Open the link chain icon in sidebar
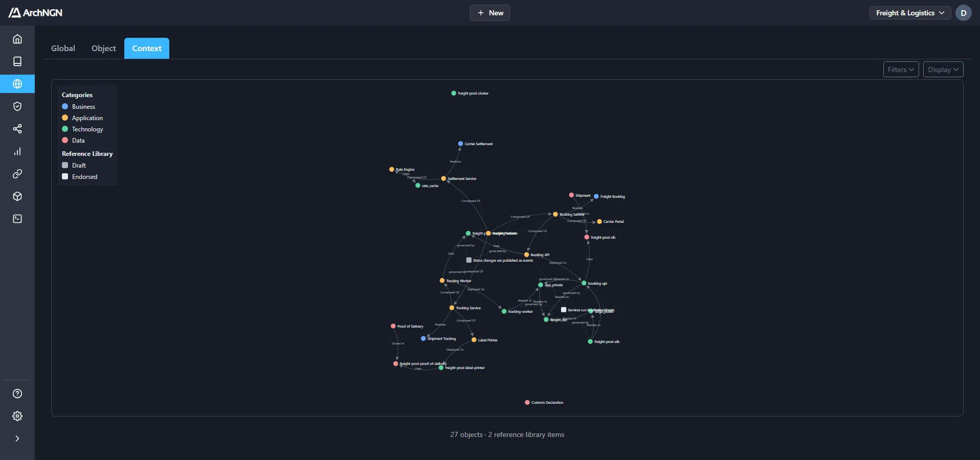 17,174
